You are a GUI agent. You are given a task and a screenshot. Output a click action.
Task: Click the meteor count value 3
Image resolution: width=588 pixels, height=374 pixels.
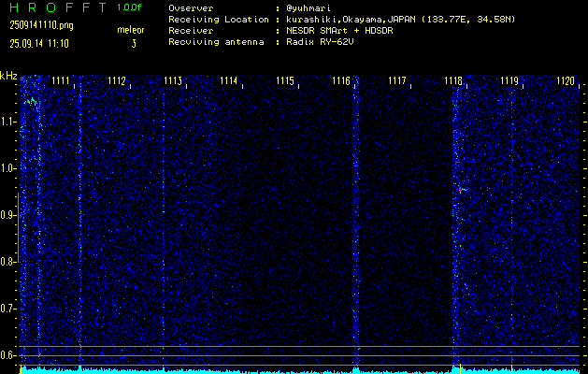click(x=134, y=44)
